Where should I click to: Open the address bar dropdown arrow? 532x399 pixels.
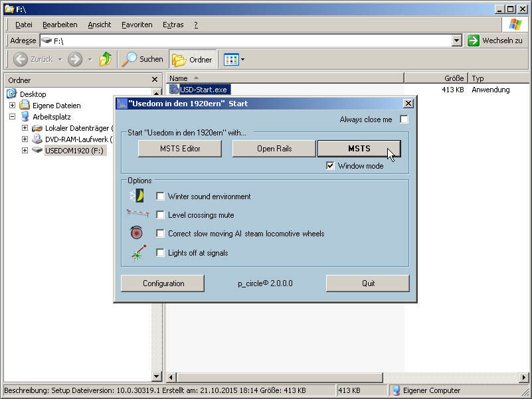(456, 40)
